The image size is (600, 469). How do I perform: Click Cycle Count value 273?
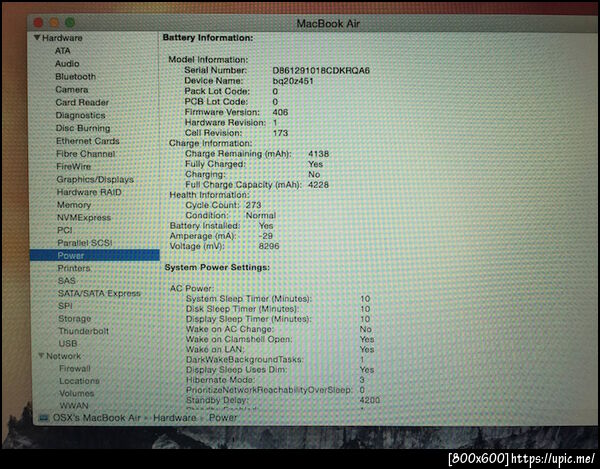[x=253, y=205]
